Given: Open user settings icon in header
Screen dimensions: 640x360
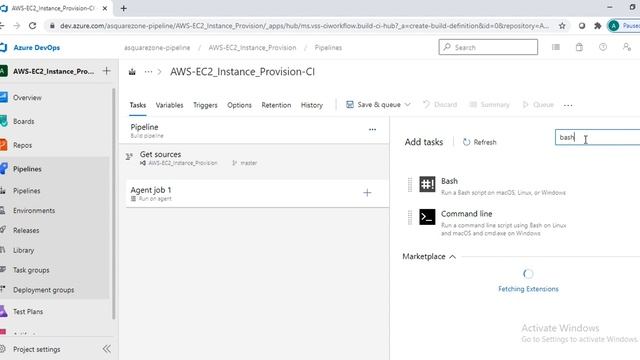Looking at the screenshot, I should coord(627,47).
